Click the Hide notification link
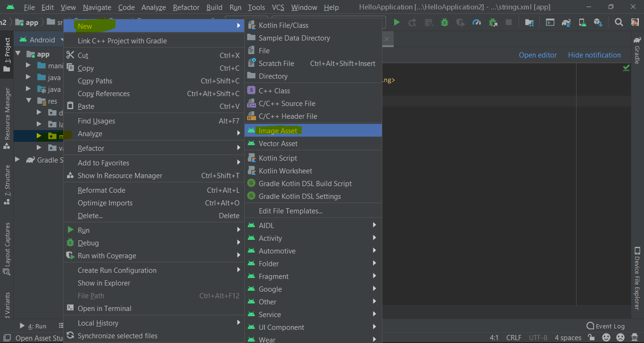The width and height of the screenshot is (644, 343). tap(594, 55)
